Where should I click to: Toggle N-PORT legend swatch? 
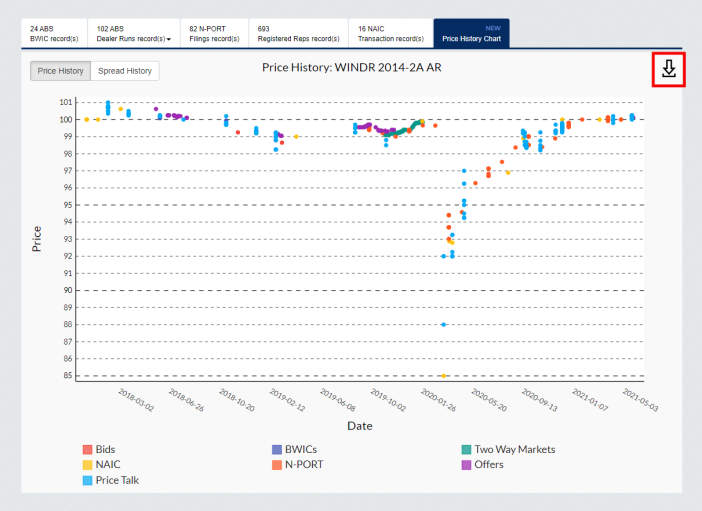tap(277, 465)
